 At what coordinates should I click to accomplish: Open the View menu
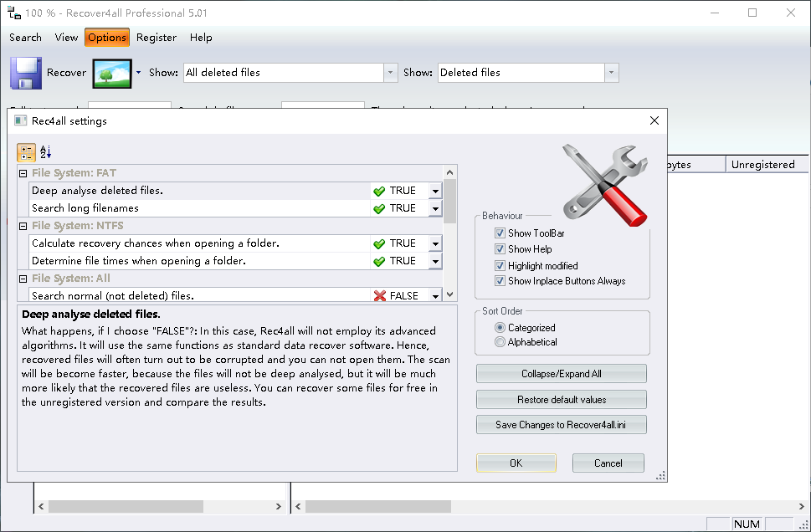(66, 38)
